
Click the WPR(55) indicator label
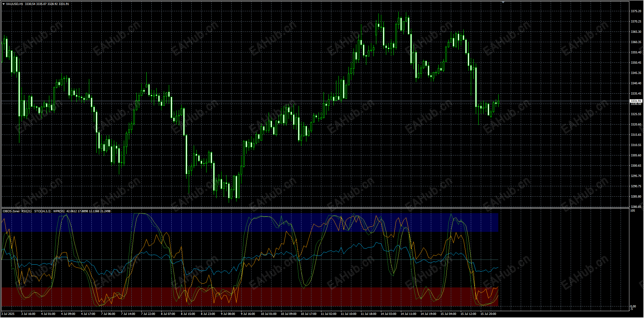59,211
